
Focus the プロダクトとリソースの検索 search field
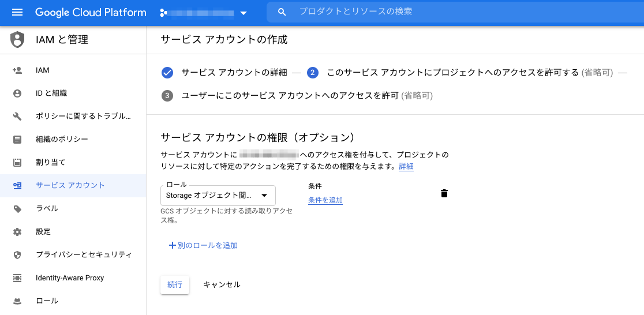(455, 12)
